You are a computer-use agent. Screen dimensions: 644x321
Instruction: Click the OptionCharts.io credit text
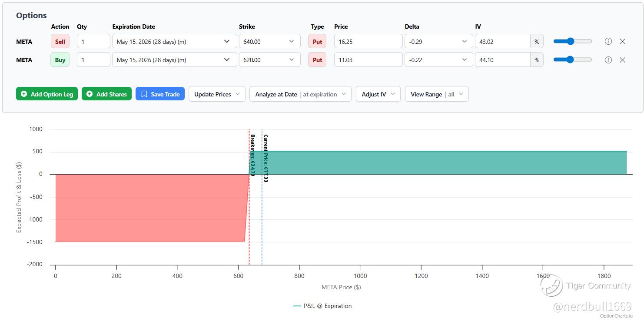pos(616,316)
